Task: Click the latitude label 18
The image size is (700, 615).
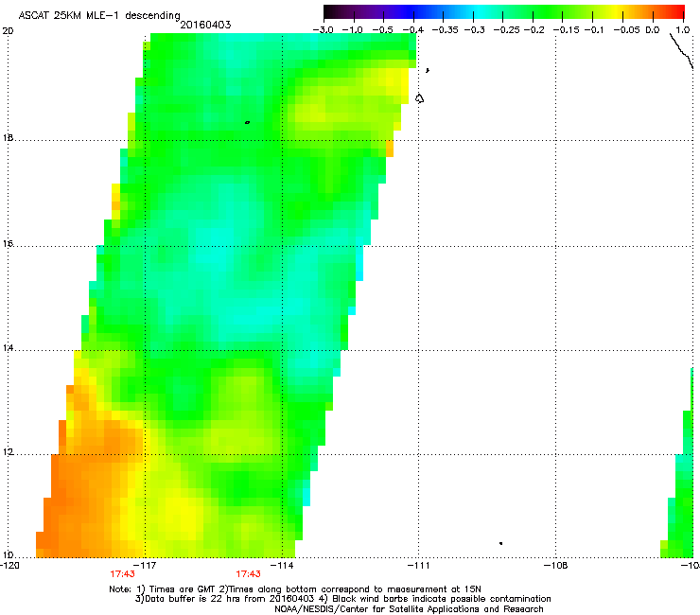Action: (8, 137)
